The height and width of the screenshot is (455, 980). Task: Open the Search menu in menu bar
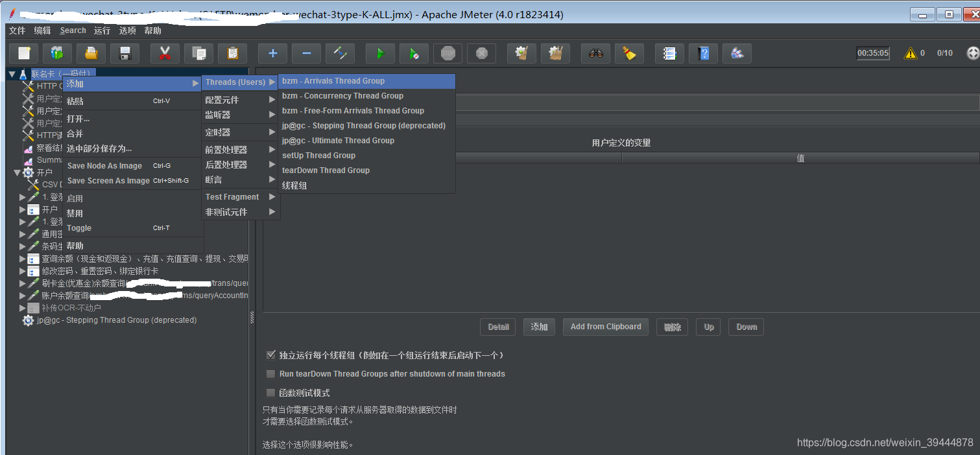[x=73, y=30]
